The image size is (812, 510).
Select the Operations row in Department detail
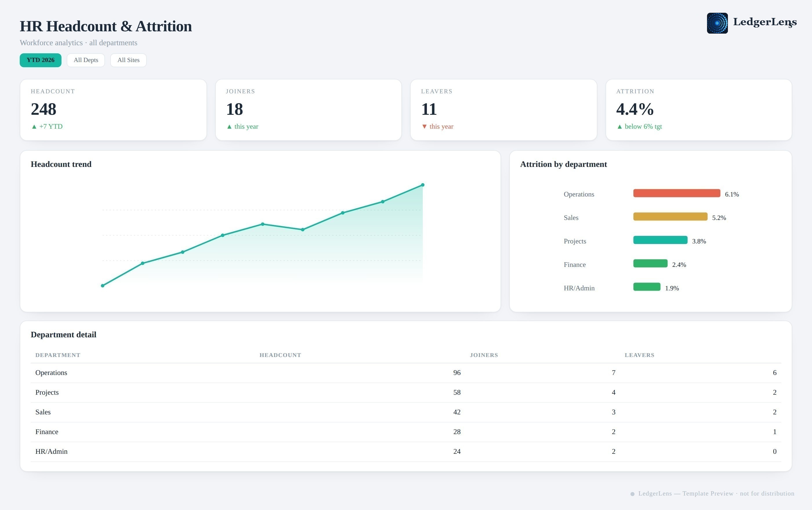pos(406,373)
